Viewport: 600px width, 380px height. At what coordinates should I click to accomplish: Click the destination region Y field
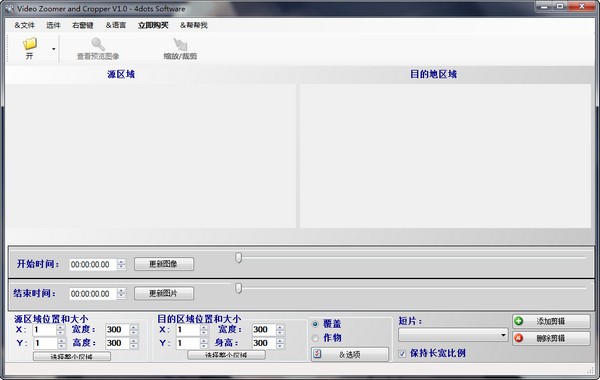[188, 343]
